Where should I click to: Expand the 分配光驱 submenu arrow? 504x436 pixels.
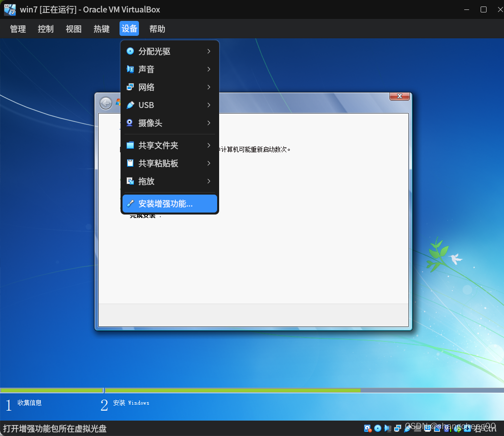pyautogui.click(x=209, y=51)
